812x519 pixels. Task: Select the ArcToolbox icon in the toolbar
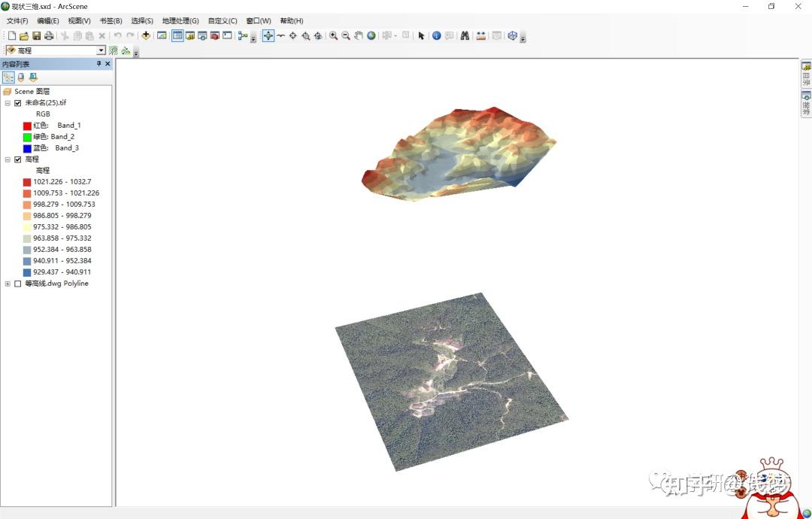214,35
